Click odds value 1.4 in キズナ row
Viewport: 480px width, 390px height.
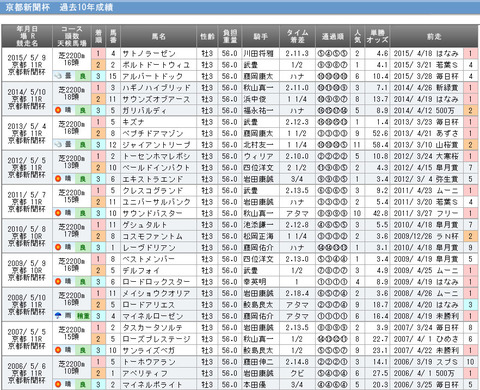point(383,122)
